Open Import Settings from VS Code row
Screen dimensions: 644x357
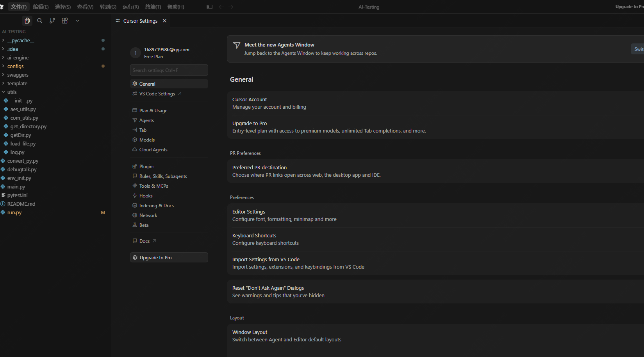tap(435, 263)
